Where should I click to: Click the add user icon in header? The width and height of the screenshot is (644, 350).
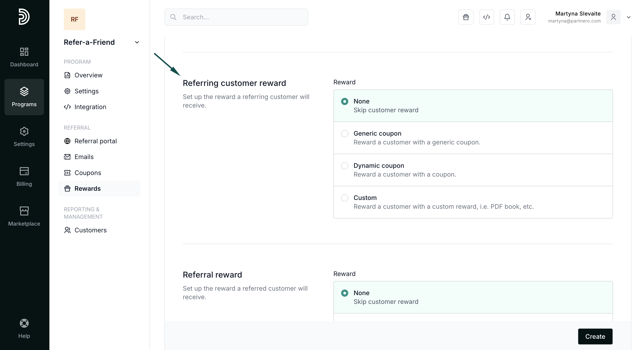point(528,17)
